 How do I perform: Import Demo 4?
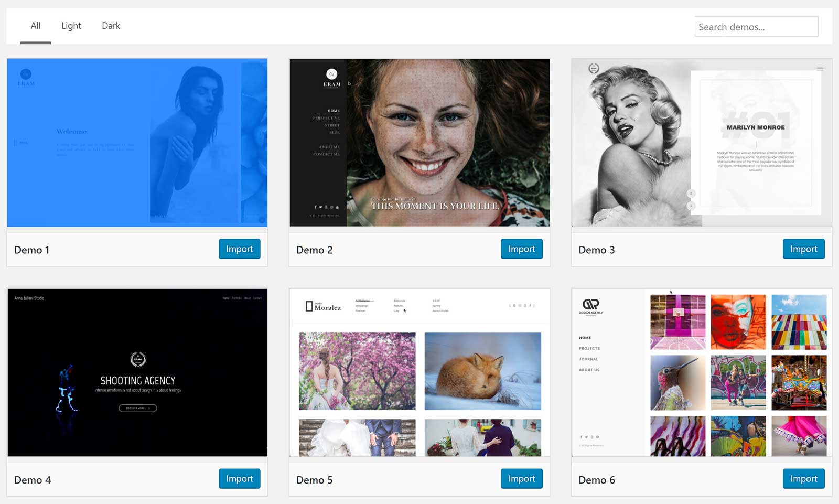pos(240,479)
